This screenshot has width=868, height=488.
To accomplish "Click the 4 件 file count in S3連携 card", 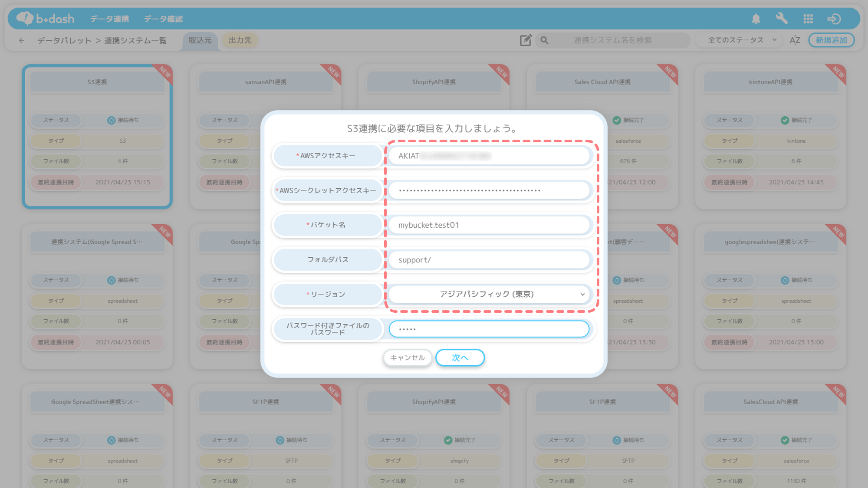I will coord(123,161).
